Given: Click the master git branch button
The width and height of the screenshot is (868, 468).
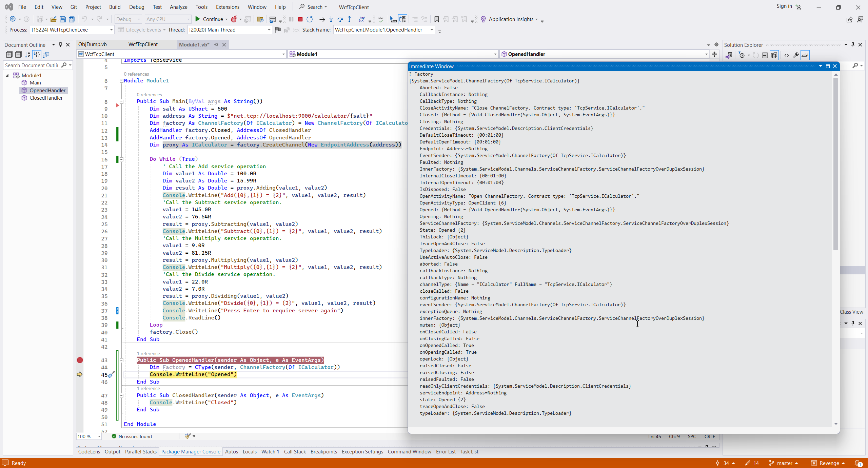Looking at the screenshot, I should point(784,463).
